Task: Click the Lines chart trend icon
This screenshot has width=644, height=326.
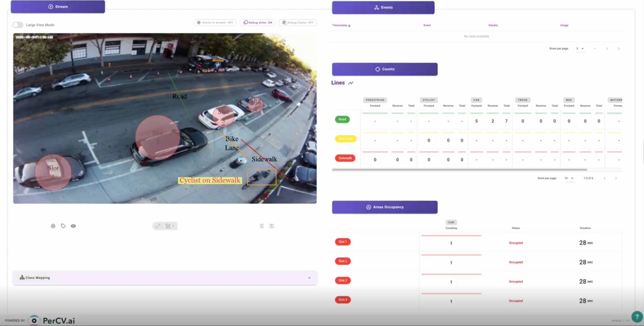Action: pos(351,83)
